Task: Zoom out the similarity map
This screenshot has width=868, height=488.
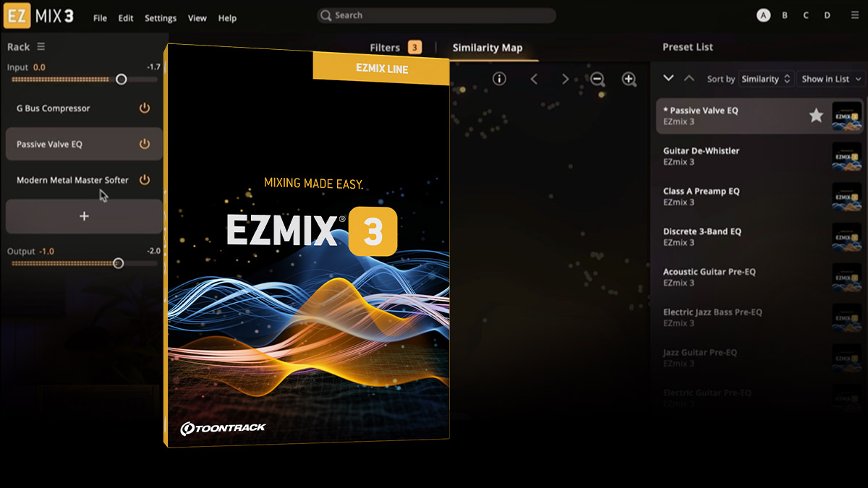Action: coord(597,79)
